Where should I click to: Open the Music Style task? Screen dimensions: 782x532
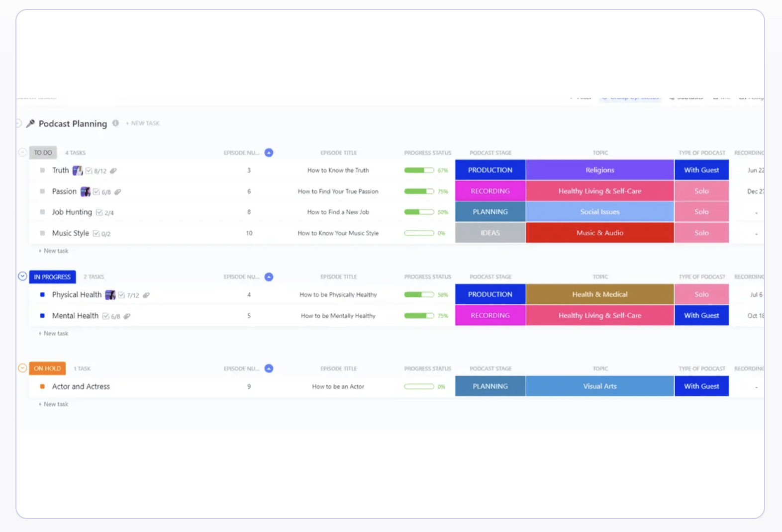pos(71,233)
